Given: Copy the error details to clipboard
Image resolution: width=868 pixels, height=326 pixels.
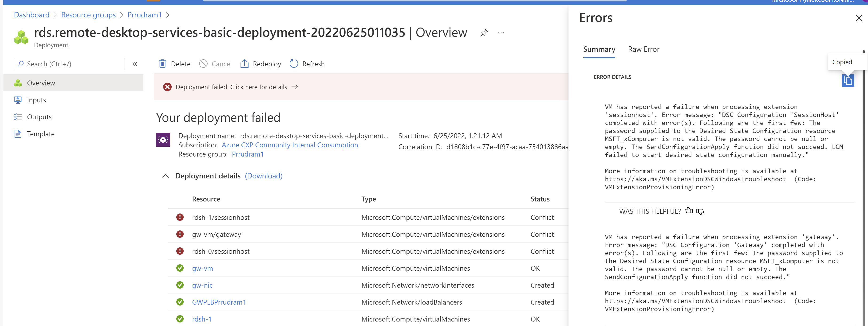Looking at the screenshot, I should pos(848,80).
